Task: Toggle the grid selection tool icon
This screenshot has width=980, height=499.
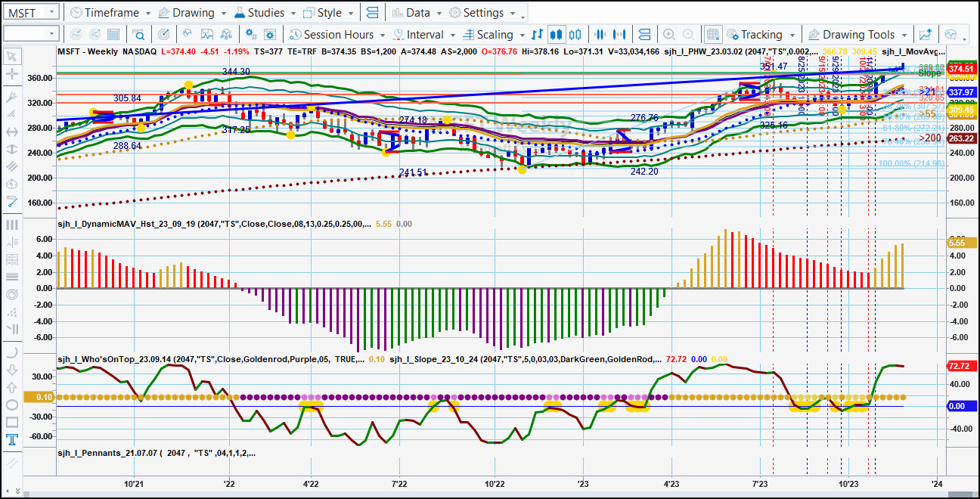Action: click(712, 34)
